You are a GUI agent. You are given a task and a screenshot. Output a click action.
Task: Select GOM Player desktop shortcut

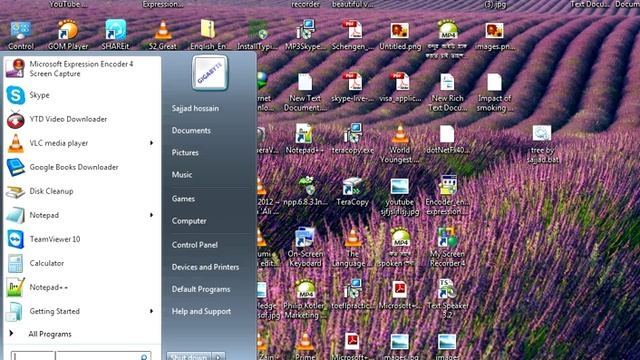[x=68, y=36]
